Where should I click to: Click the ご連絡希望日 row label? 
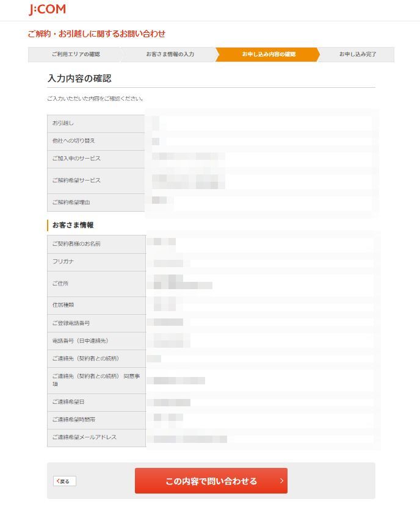pos(69,402)
